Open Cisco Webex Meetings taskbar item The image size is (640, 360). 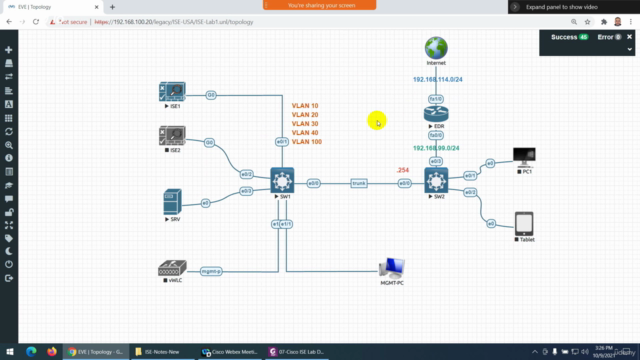pyautogui.click(x=229, y=351)
